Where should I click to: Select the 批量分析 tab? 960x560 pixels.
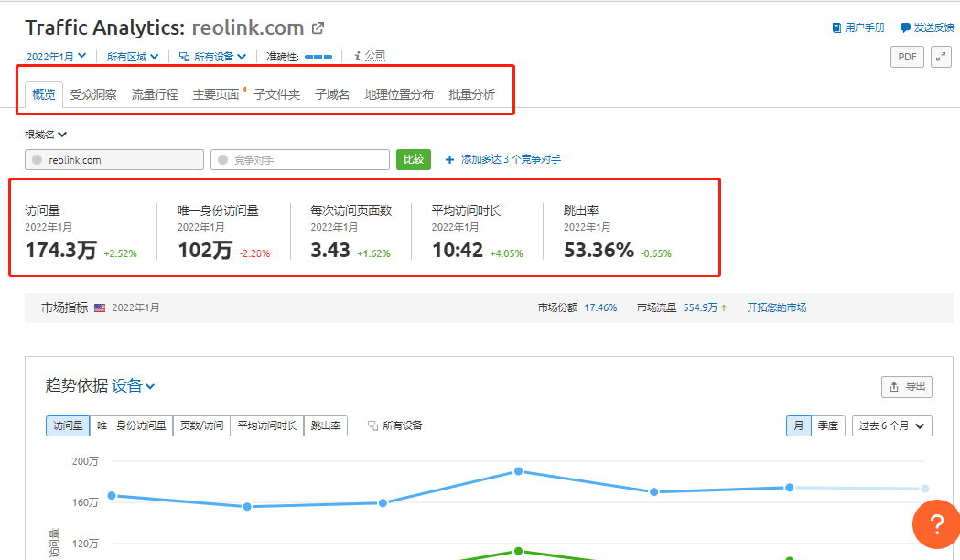point(471,94)
